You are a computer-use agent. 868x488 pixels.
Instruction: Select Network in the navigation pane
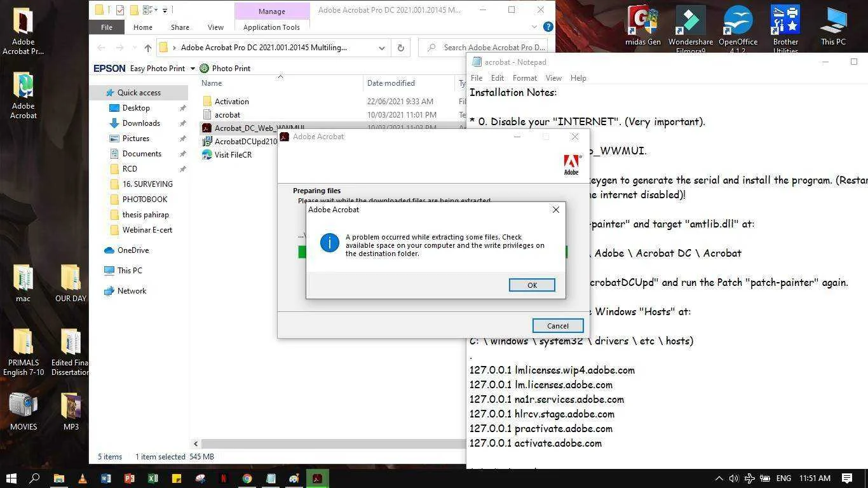coord(132,291)
